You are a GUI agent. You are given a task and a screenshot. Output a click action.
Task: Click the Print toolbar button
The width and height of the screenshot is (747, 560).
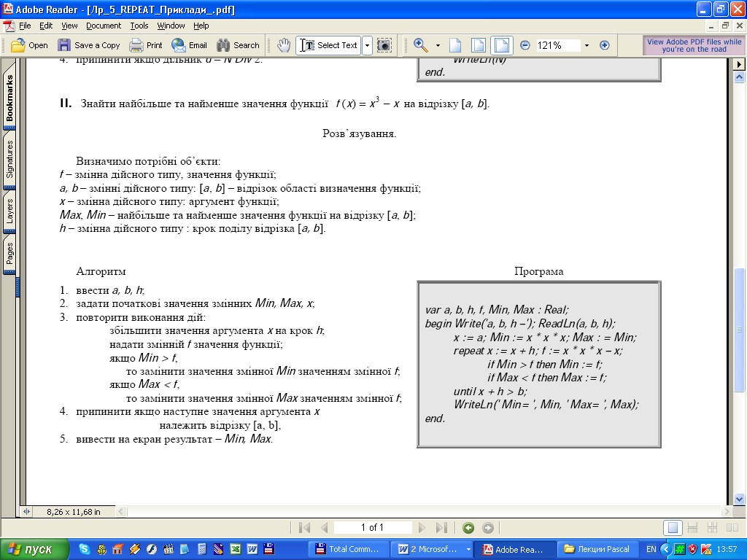click(x=146, y=45)
